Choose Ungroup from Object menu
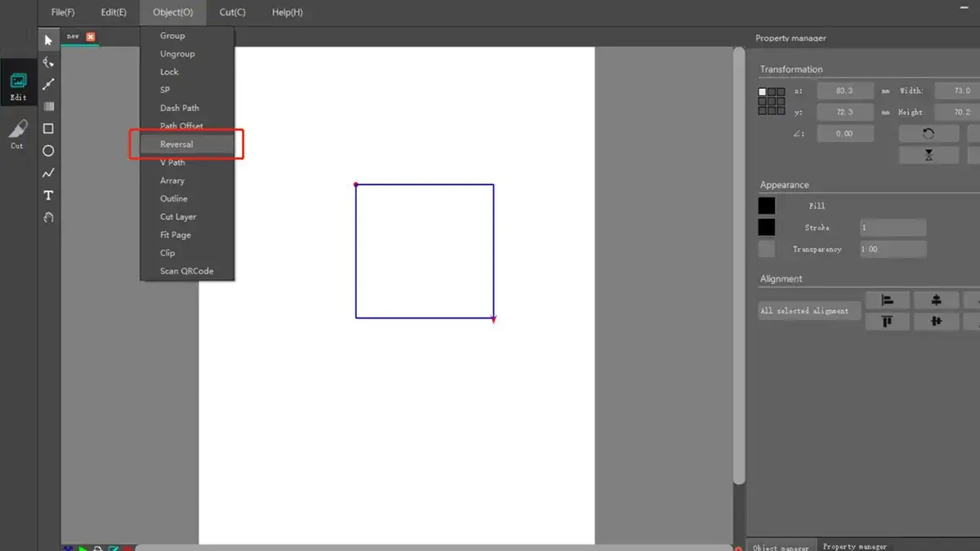 [187, 54]
